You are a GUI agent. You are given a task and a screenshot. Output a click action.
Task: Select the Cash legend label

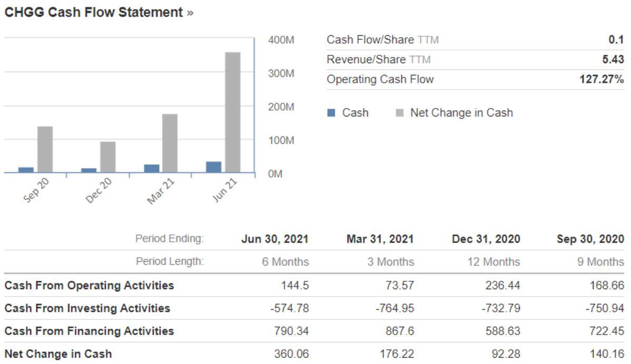point(356,113)
